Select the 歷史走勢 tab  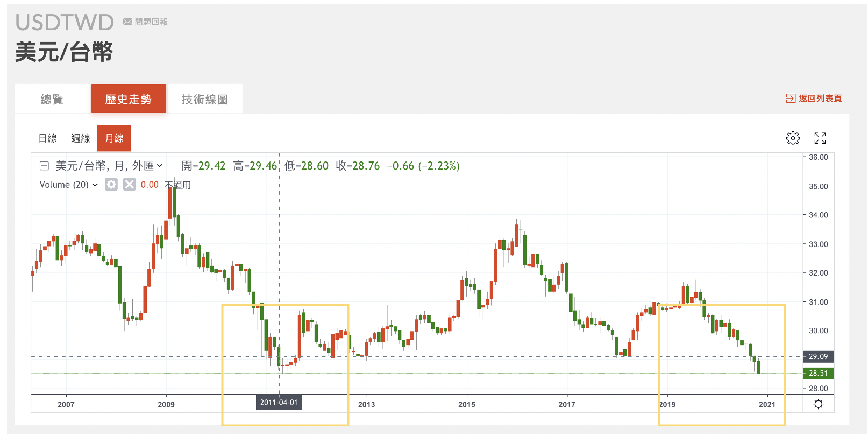pos(128,99)
